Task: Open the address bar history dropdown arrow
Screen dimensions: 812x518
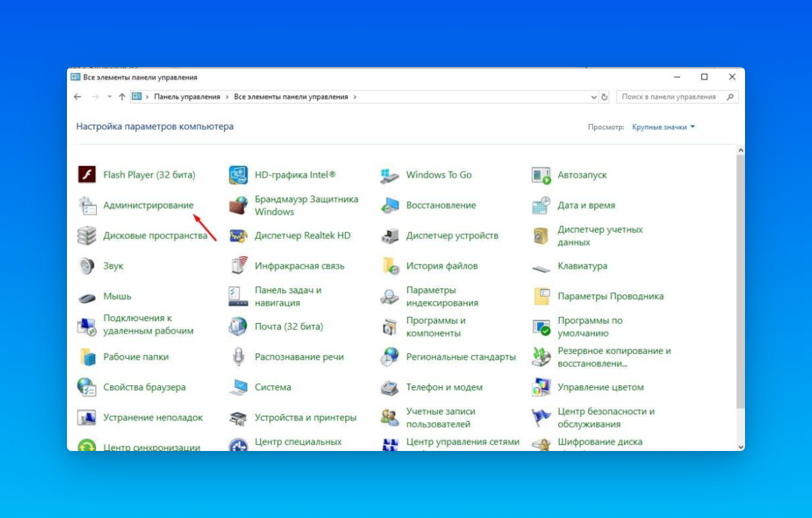Action: pyautogui.click(x=594, y=97)
